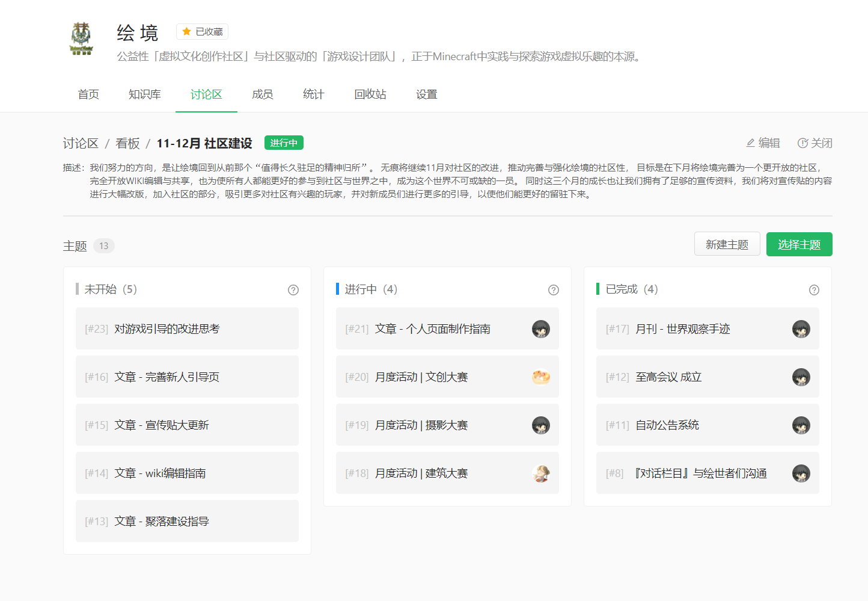Click assignee avatar on topic #21
This screenshot has height=601, width=868.
click(x=541, y=329)
